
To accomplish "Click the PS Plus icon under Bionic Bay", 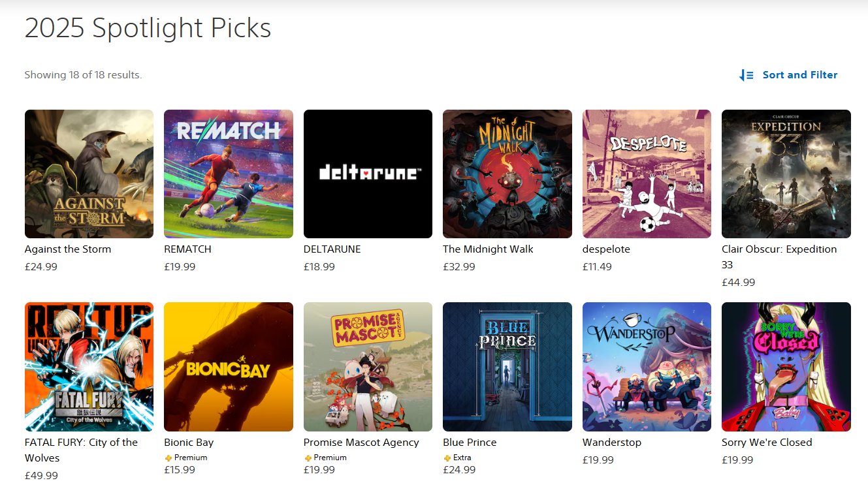I will pyautogui.click(x=169, y=458).
